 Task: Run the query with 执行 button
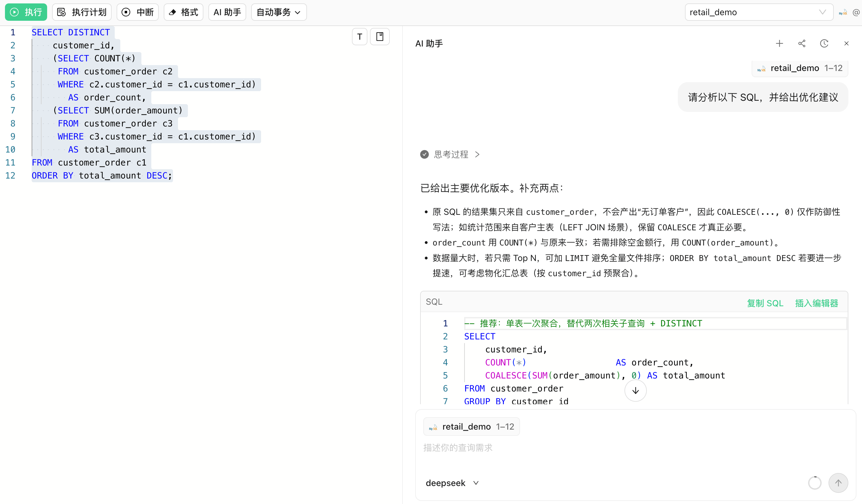pos(26,12)
